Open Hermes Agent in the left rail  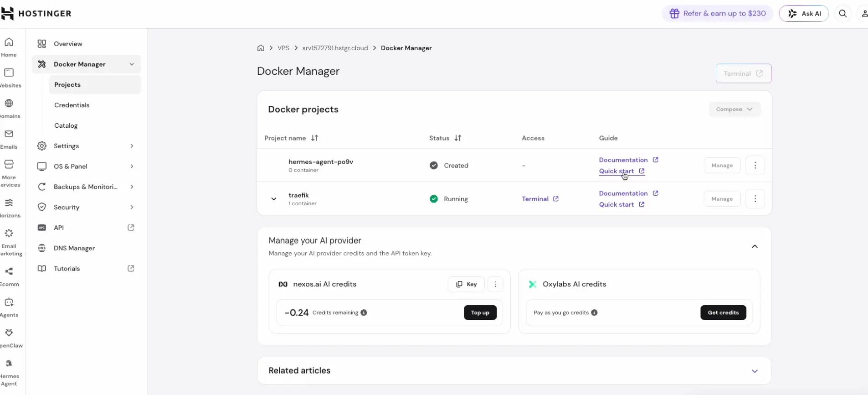pyautogui.click(x=9, y=373)
